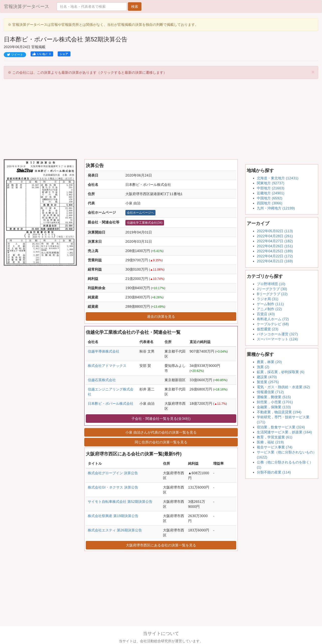The width and height of the screenshot is (322, 644).
Task: Open 農業，林業 (20) industry
Action: [269, 362]
